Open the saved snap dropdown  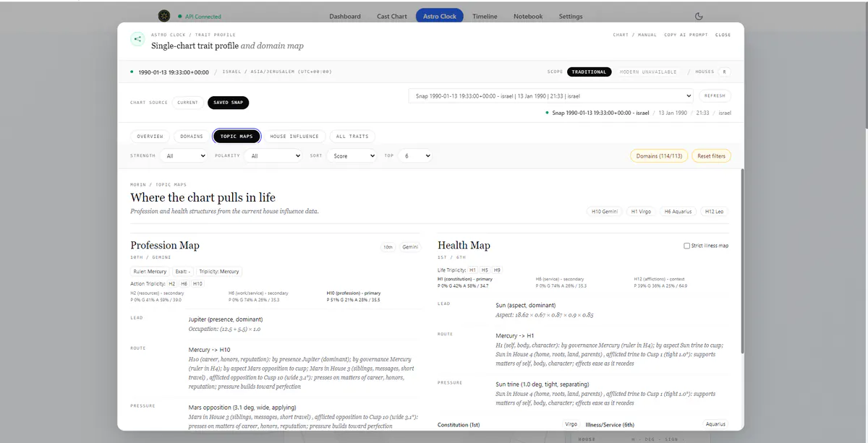[x=551, y=95]
